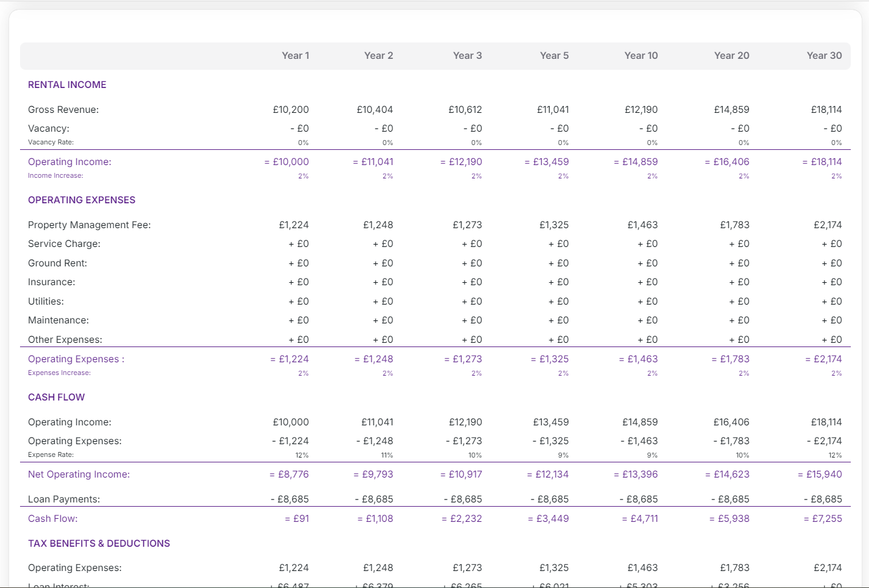Select the TAX BENEFITS & DEDUCTIONS heading
The image size is (869, 588).
(x=99, y=544)
